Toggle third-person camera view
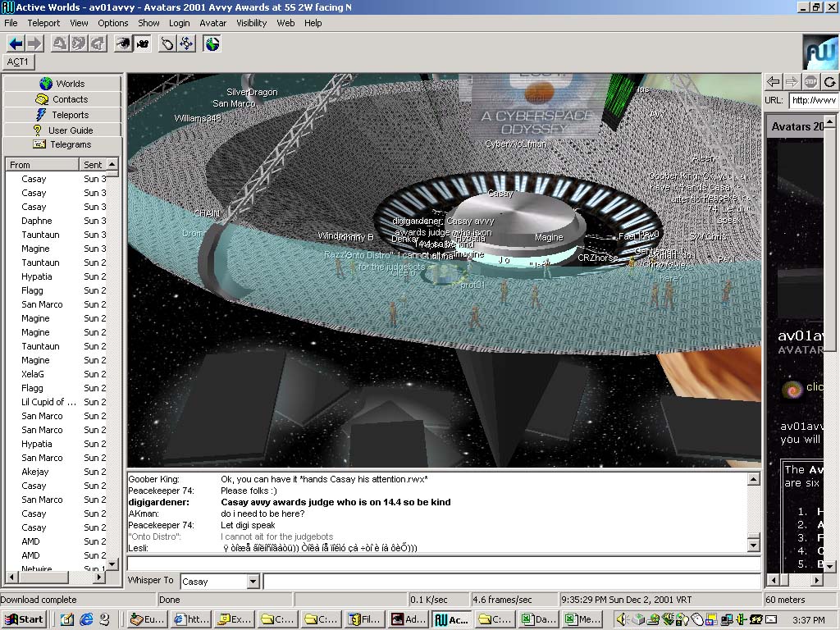The width and height of the screenshot is (840, 630). pos(141,43)
